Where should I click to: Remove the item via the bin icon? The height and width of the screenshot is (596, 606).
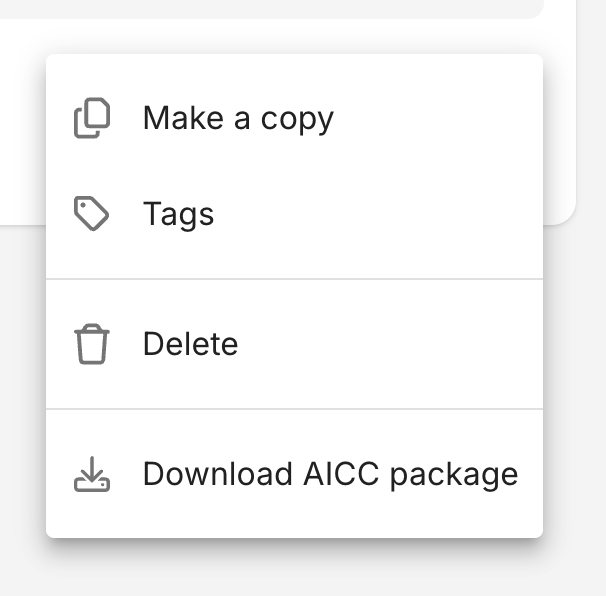coord(92,344)
